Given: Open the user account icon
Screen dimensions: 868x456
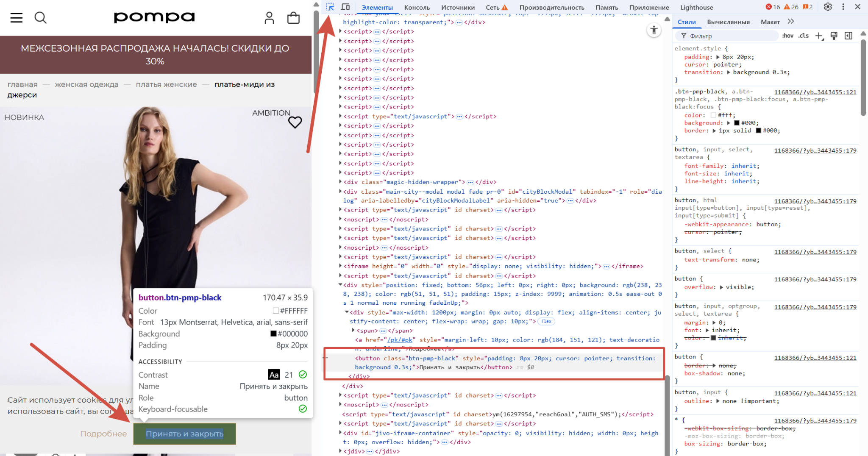Looking at the screenshot, I should 269,18.
